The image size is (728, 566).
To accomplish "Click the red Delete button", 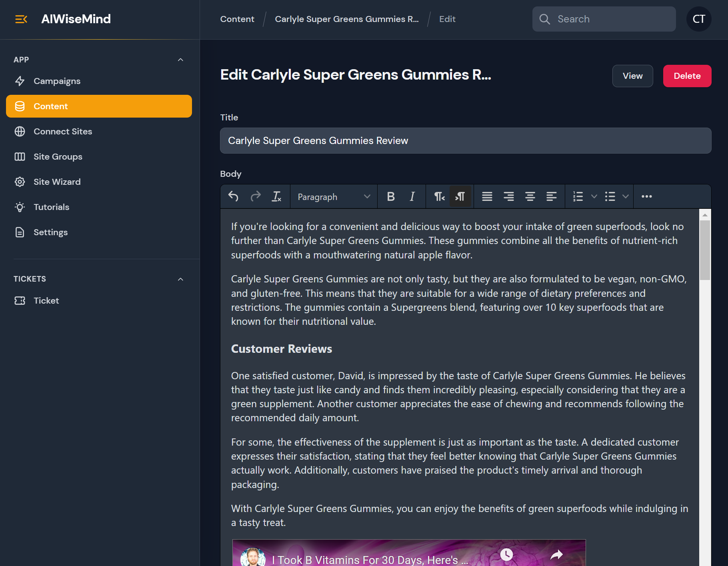I will (x=687, y=76).
